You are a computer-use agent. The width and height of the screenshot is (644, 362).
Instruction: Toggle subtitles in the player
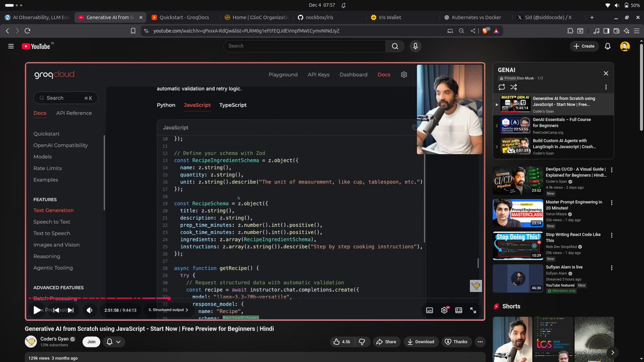(x=429, y=310)
